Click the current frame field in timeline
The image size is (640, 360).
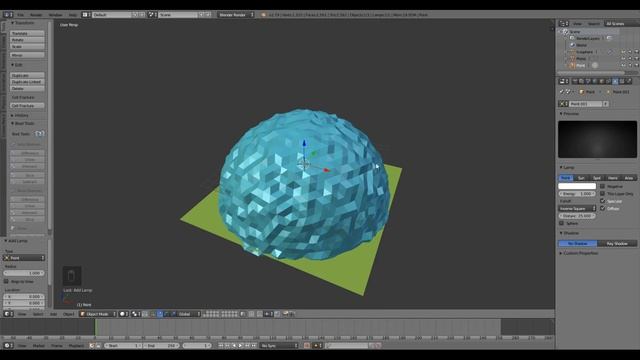pyautogui.click(x=197, y=346)
